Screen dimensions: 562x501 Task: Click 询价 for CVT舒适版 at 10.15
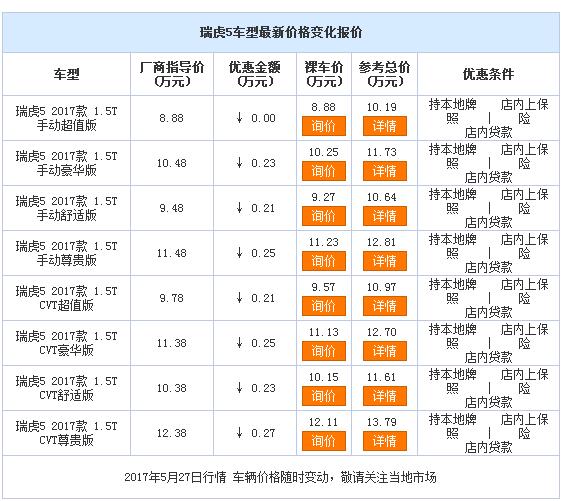click(x=324, y=396)
